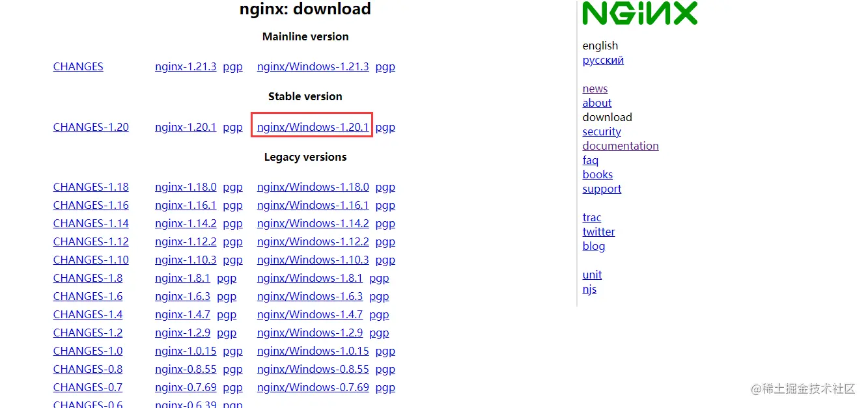Open the CHANGES log for mainline version
Image resolution: width=868 pixels, height=408 pixels.
[77, 66]
